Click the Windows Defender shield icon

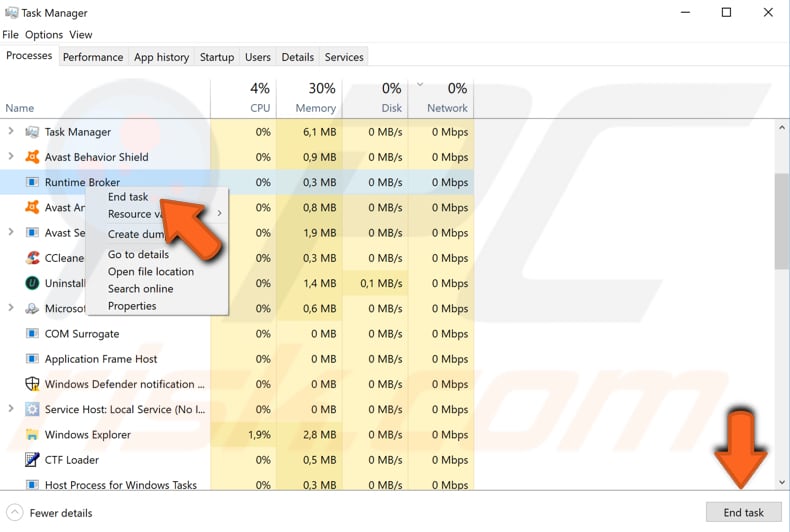coord(32,384)
